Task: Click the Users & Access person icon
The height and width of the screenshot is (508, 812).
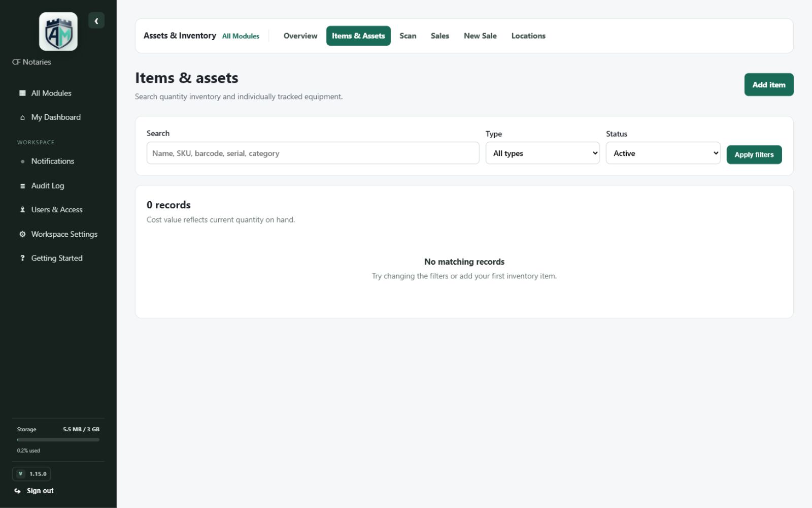Action: pyautogui.click(x=22, y=210)
